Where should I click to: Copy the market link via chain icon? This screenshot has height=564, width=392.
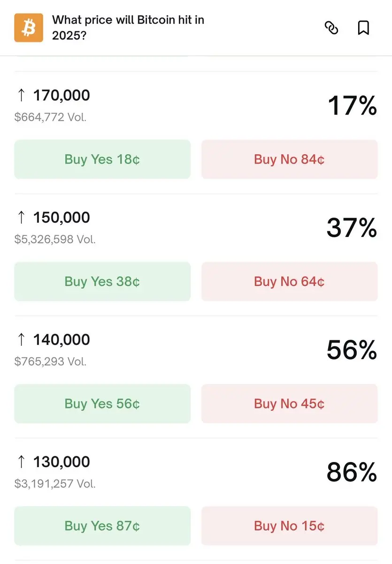point(331,28)
